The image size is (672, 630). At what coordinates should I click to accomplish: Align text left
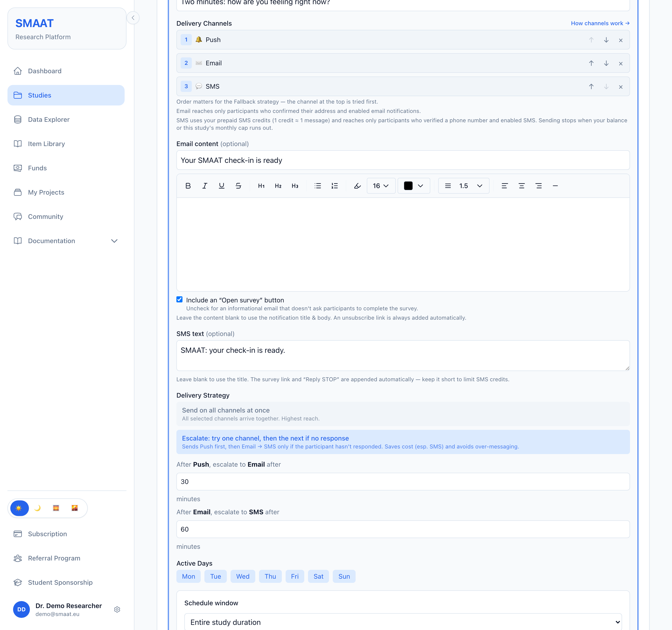click(x=505, y=186)
